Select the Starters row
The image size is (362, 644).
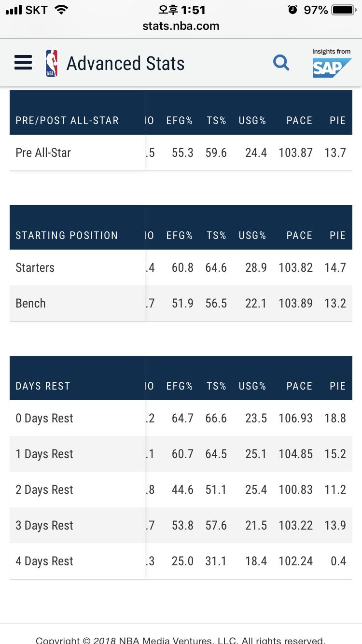tap(181, 267)
